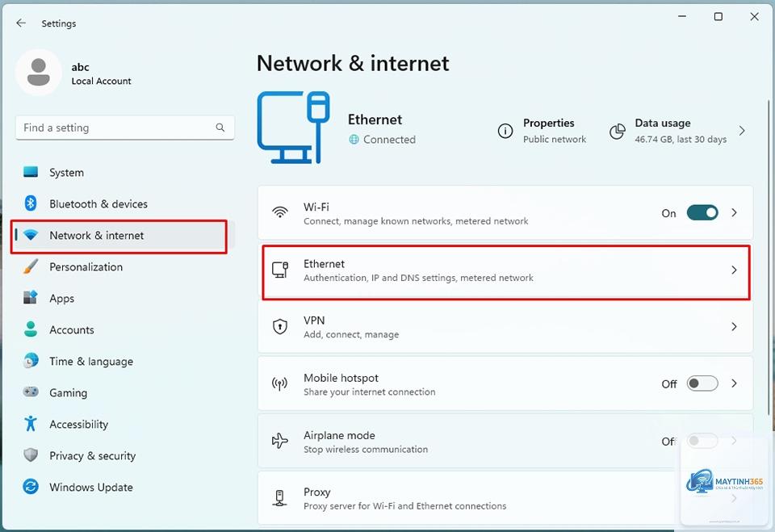Open Properties Public network link
Screen dimensions: 775x532
click(x=542, y=131)
